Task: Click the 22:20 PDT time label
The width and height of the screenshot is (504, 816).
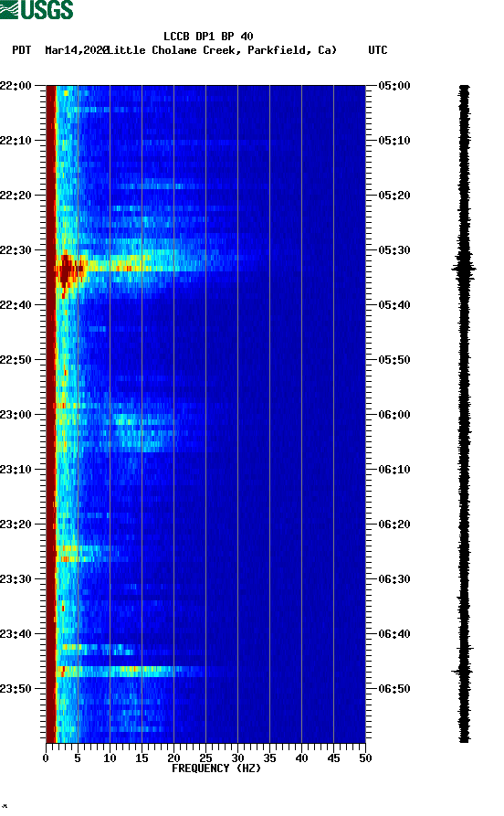Action: [16, 196]
